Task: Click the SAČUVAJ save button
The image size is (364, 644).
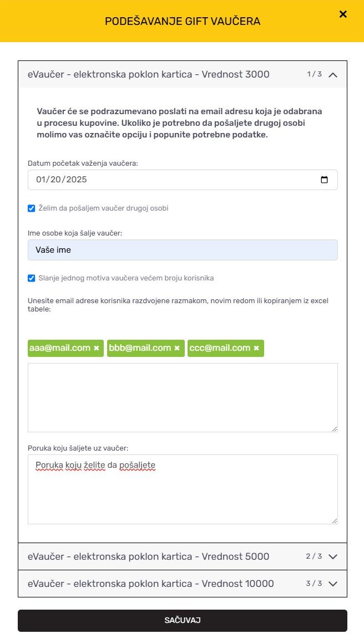Action: 183,620
